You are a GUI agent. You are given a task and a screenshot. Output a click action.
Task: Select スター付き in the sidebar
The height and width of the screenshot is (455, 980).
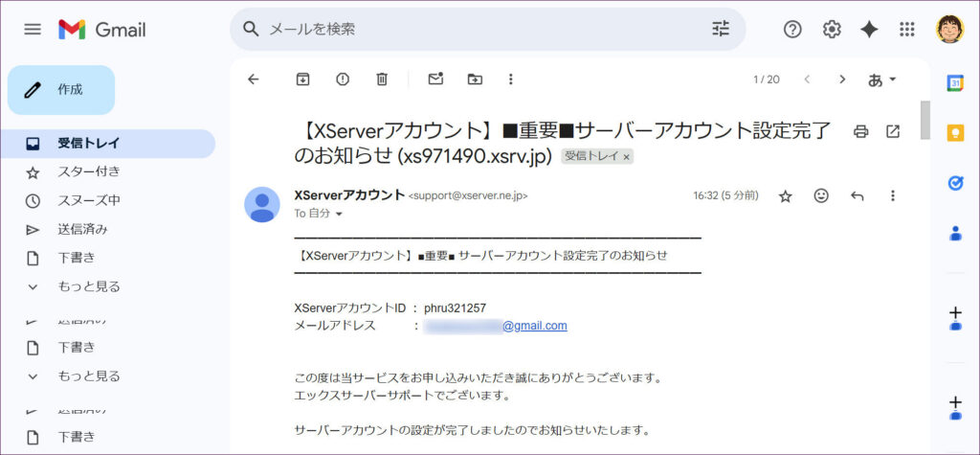(x=88, y=172)
